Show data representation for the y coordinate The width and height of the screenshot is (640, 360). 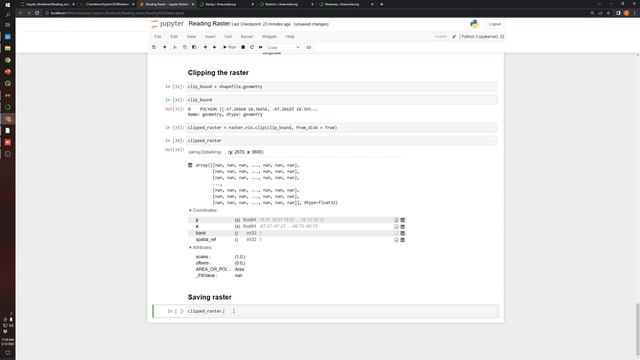tap(402, 220)
